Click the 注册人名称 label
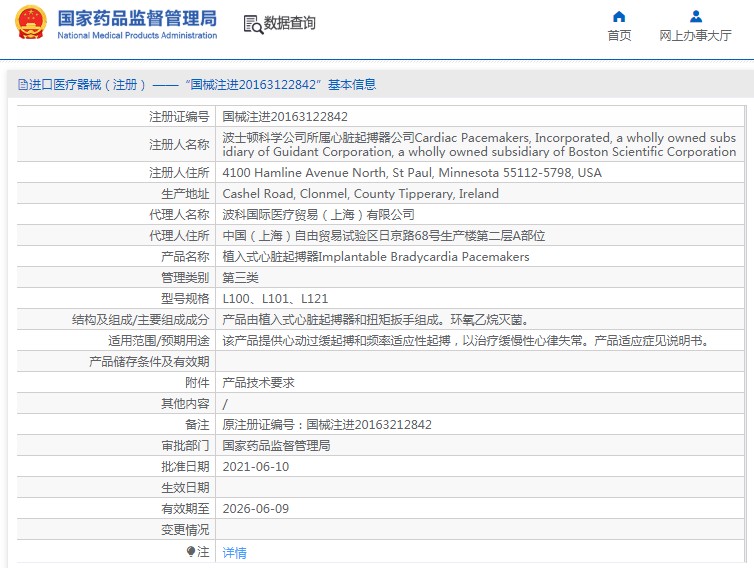Viewport: 754px width, 568px height. [179, 144]
